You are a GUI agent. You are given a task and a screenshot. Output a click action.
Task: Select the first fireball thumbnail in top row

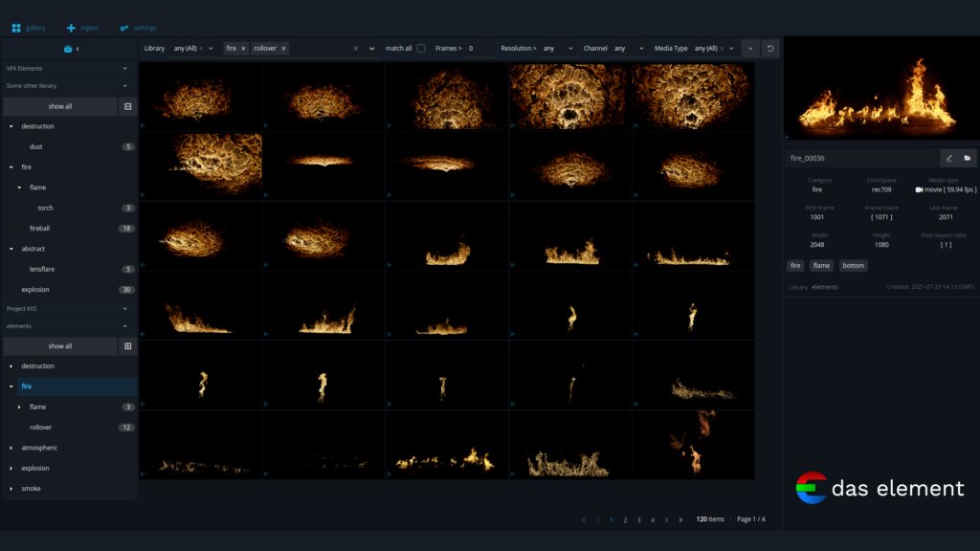pyautogui.click(x=201, y=97)
